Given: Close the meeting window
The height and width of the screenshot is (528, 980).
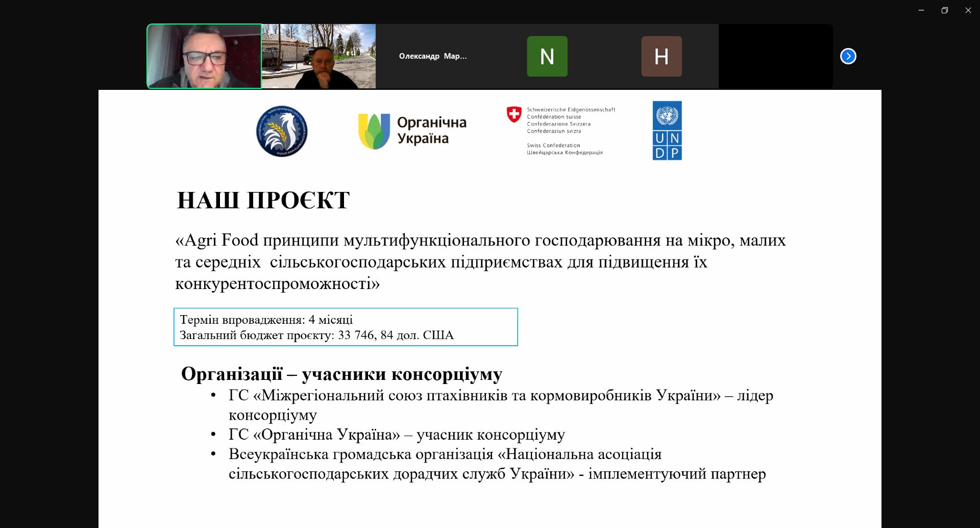Looking at the screenshot, I should [x=968, y=10].
